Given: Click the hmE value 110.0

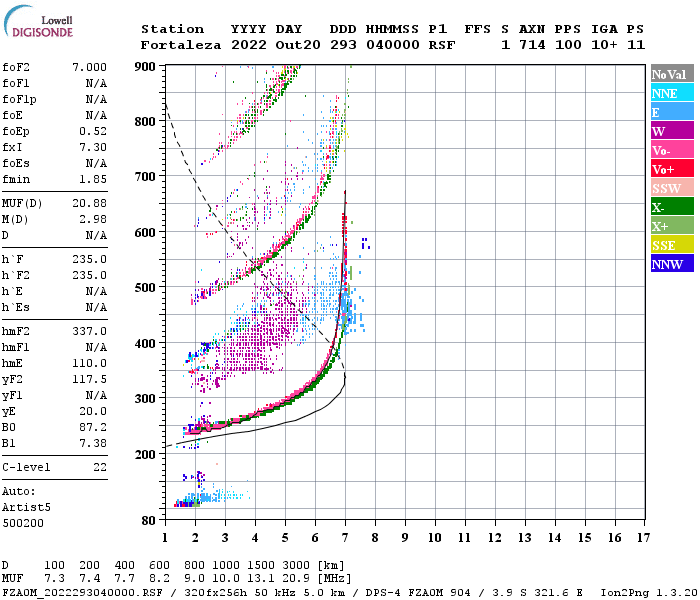Looking at the screenshot, I should click(89, 363).
